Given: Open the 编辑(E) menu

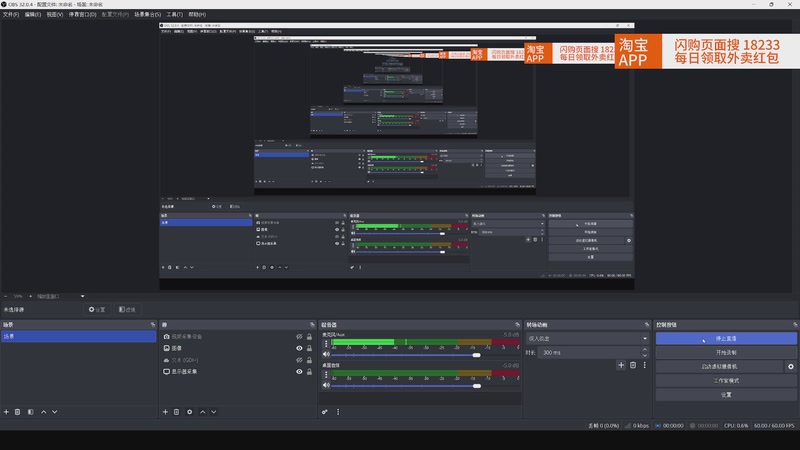Looking at the screenshot, I should click(33, 14).
